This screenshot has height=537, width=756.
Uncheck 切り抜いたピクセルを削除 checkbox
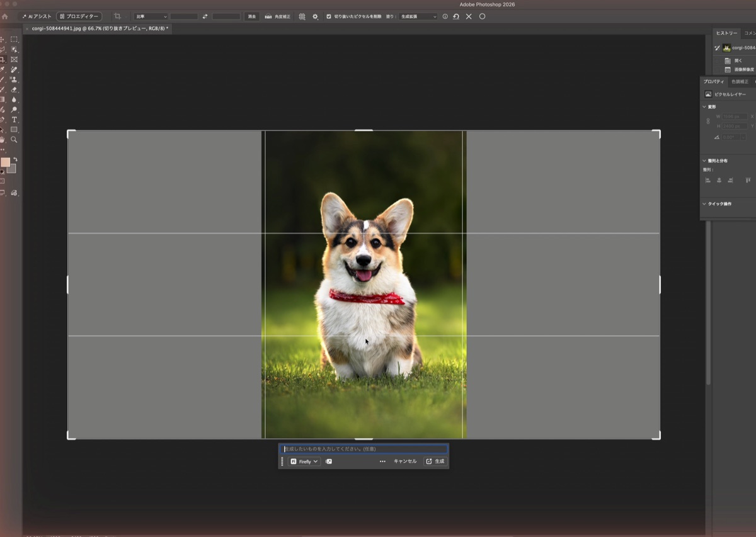tap(329, 16)
